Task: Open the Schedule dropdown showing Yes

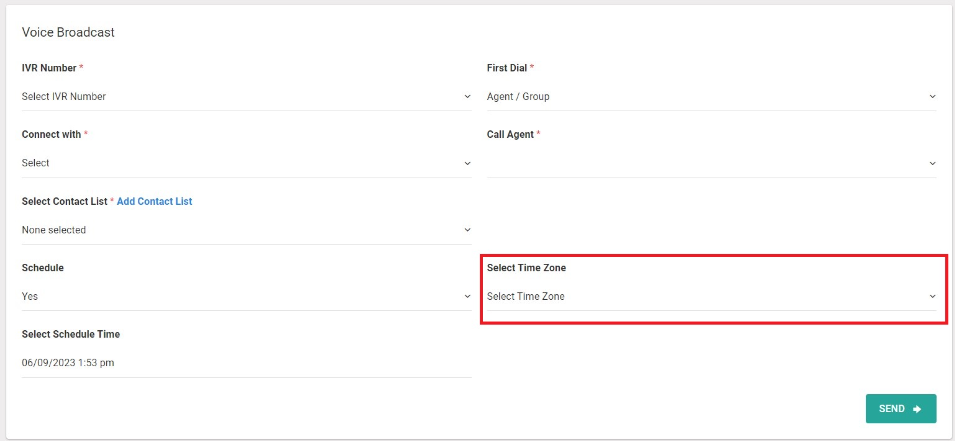Action: point(247,296)
